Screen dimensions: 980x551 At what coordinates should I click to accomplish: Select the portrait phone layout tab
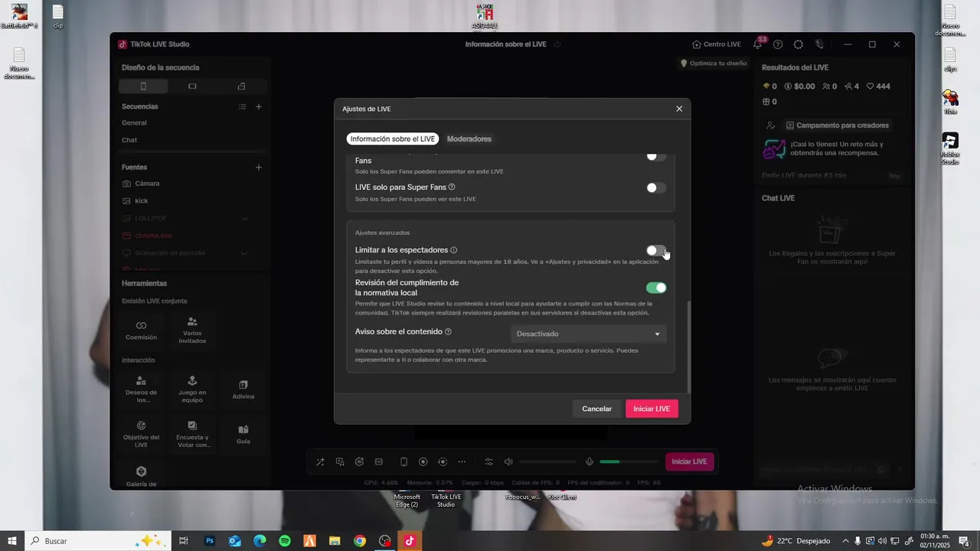tap(143, 86)
